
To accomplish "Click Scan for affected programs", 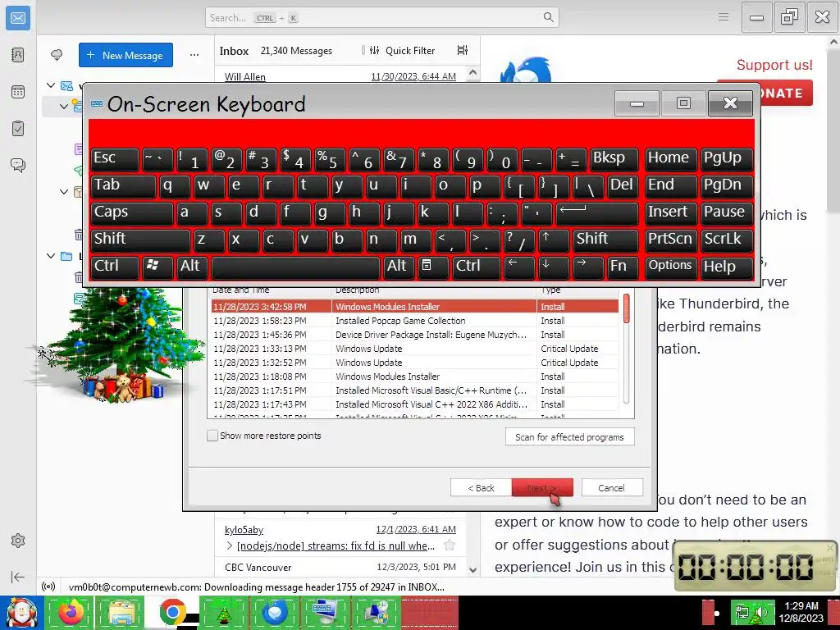I will click(x=569, y=436).
